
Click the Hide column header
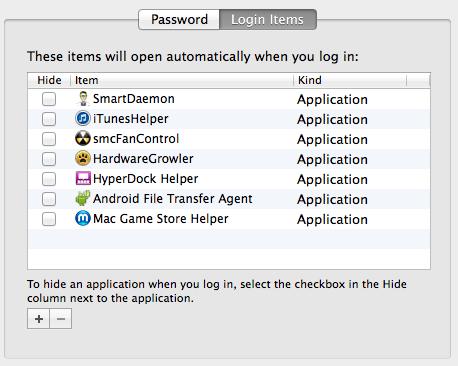[49, 80]
